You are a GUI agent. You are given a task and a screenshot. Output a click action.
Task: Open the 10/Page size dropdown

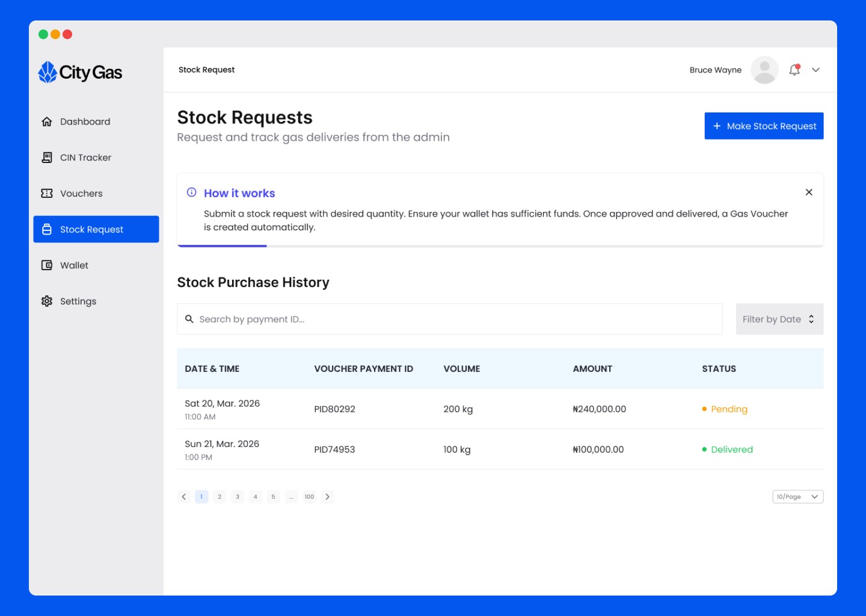[797, 497]
